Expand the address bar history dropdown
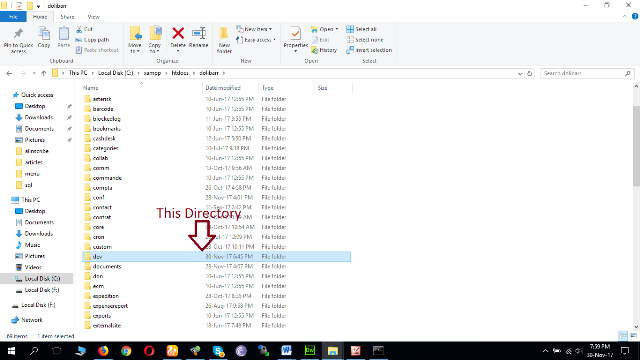 point(520,73)
